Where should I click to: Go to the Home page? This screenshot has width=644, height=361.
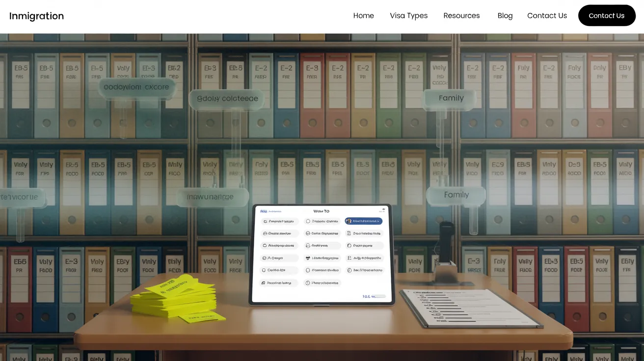[x=363, y=16]
